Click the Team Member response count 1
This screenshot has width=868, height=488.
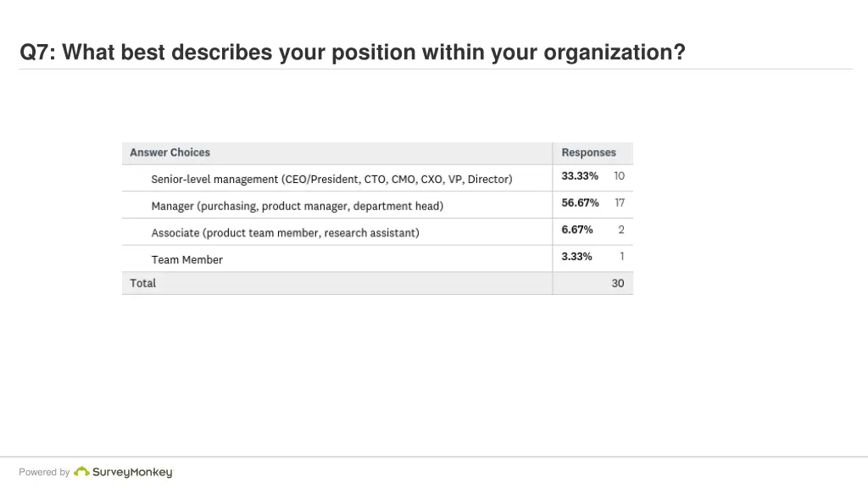(x=621, y=256)
